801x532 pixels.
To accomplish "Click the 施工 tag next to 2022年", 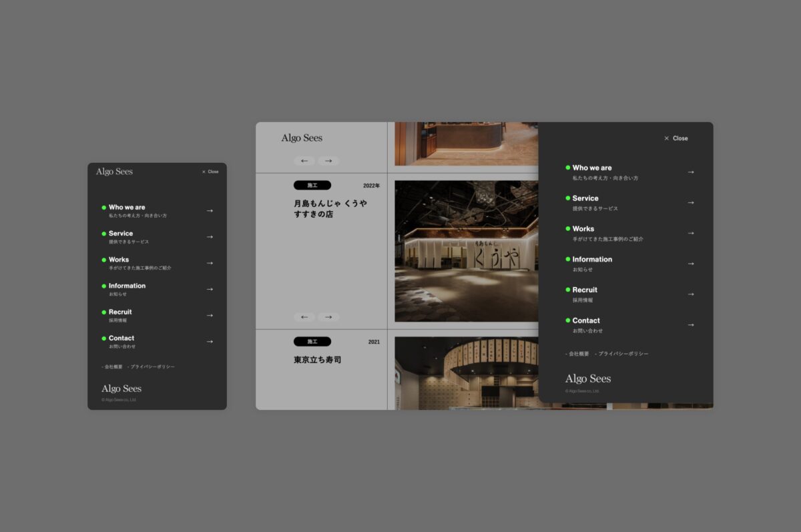I will pos(312,186).
